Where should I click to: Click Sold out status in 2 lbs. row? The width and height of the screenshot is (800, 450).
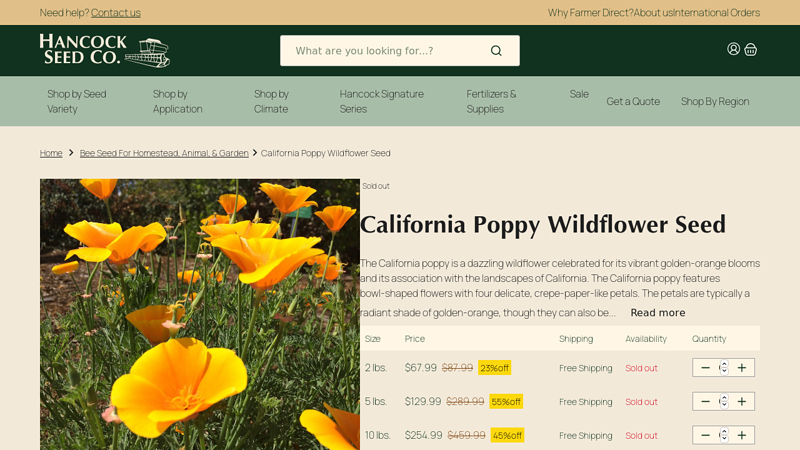coord(641,368)
